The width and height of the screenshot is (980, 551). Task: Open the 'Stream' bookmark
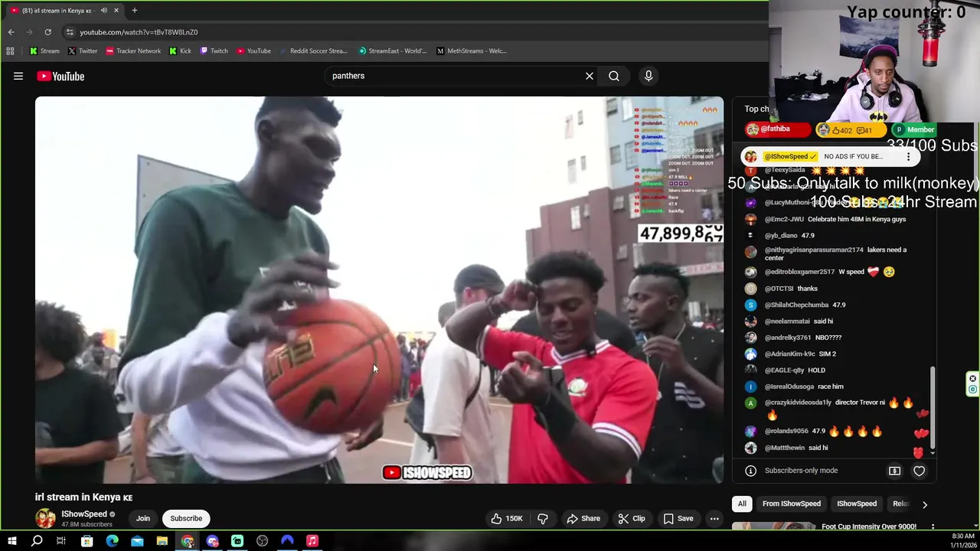(44, 51)
